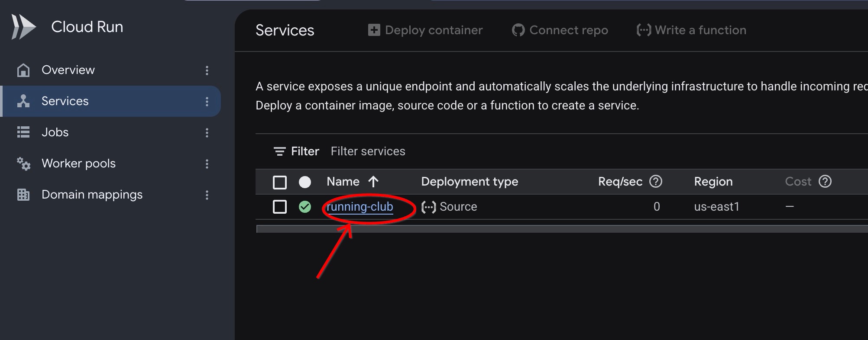
Task: Open the Jobs list icon
Action: click(x=23, y=132)
